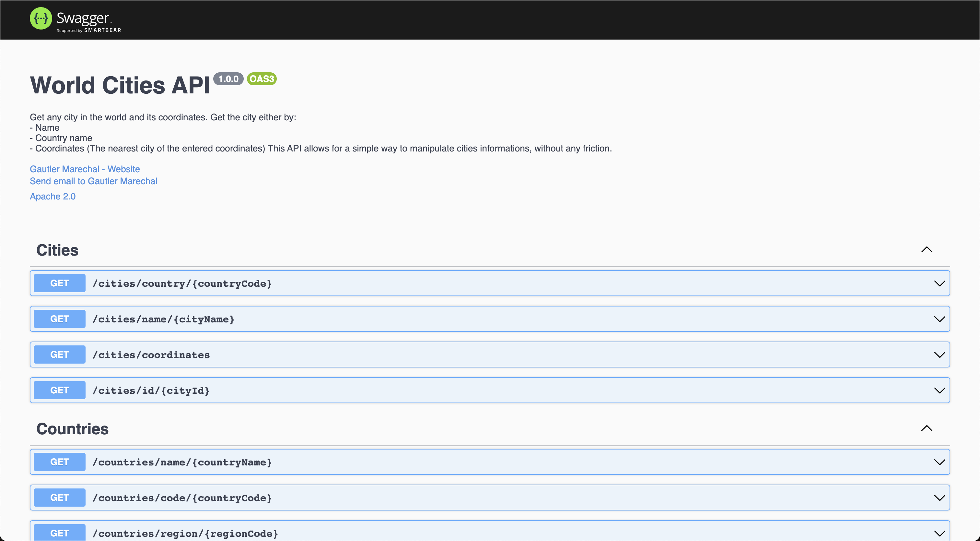Click the /countries/name/{countryName} path text
The image size is (980, 541).
(182, 462)
